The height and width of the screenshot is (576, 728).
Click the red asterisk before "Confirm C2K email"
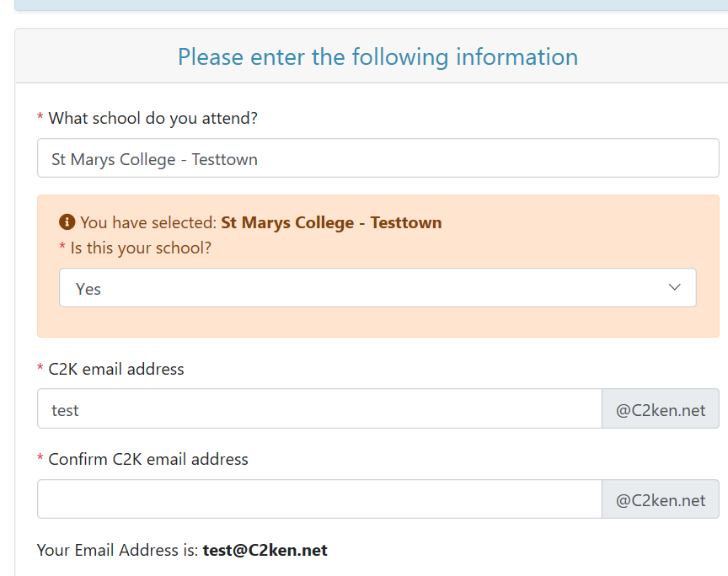click(40, 460)
